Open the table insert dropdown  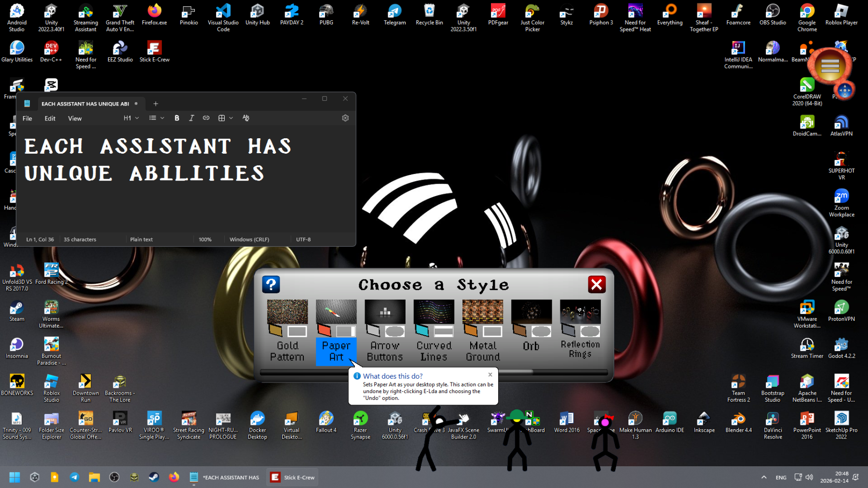click(x=225, y=118)
